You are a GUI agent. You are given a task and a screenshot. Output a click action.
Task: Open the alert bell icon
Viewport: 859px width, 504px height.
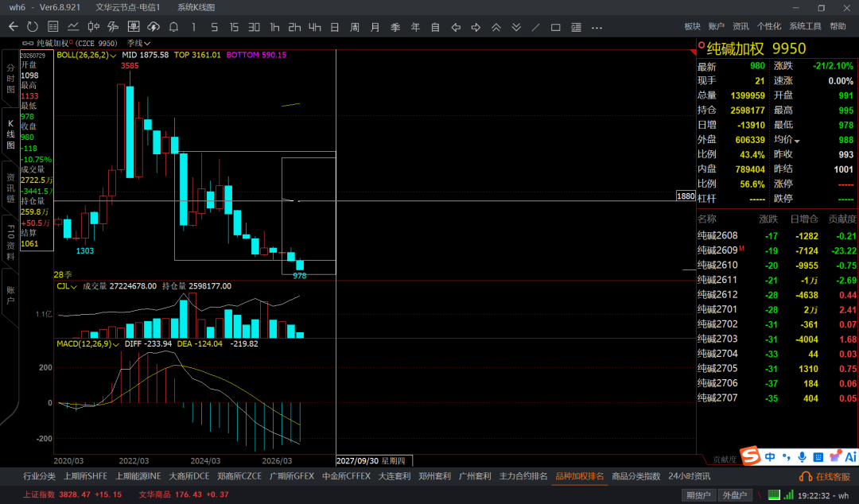point(173,27)
